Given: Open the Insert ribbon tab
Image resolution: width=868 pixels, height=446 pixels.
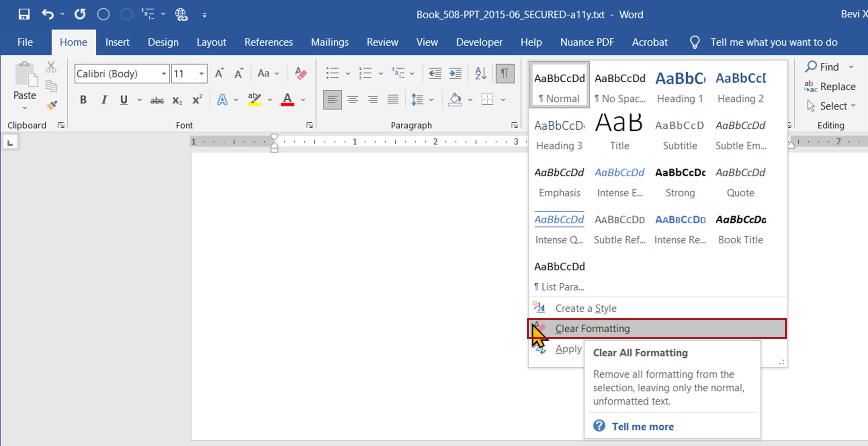Looking at the screenshot, I should pos(117,42).
